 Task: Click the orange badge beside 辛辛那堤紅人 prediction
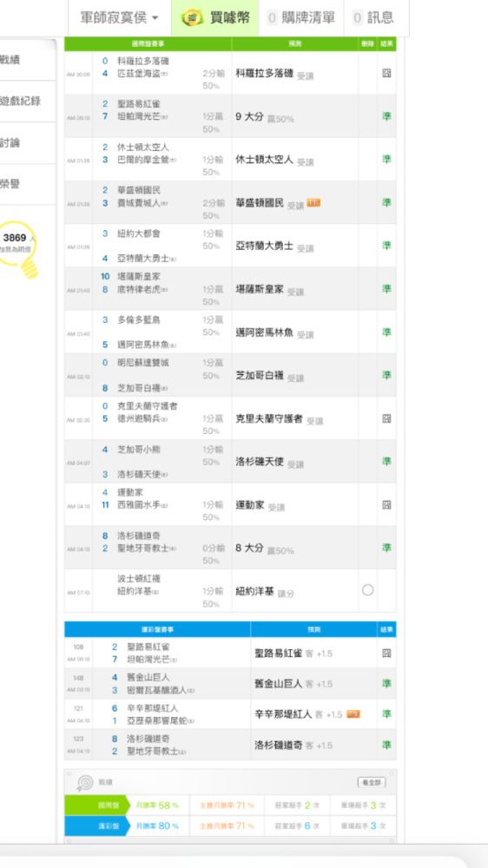(x=353, y=713)
